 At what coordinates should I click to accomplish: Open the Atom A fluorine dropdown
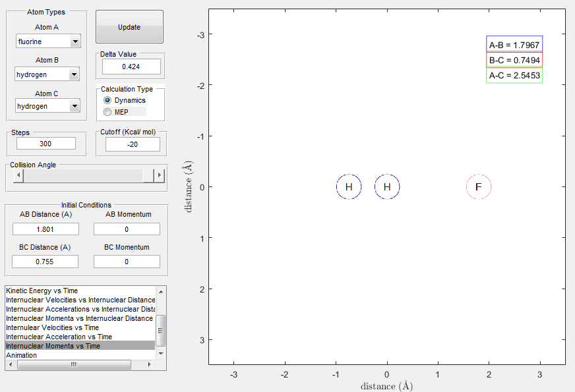tap(48, 42)
